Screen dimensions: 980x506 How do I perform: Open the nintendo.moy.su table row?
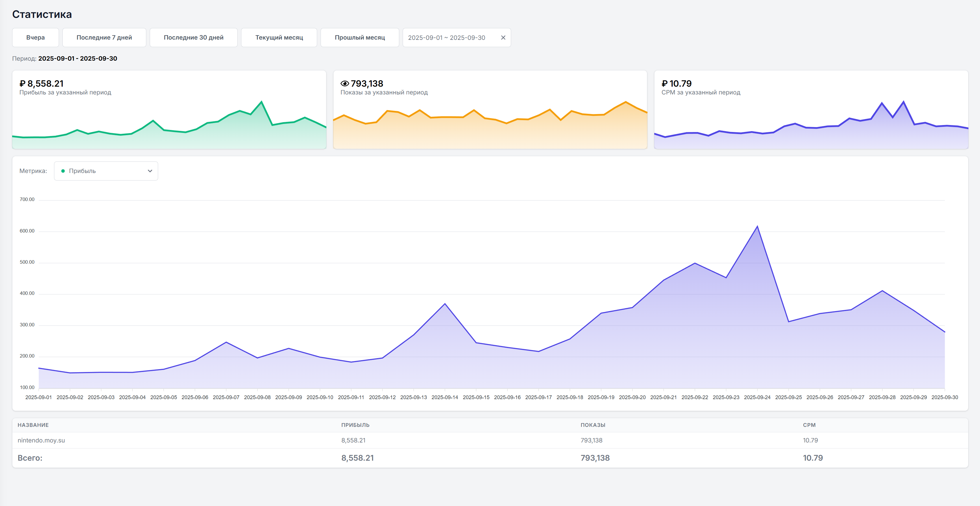(x=41, y=440)
